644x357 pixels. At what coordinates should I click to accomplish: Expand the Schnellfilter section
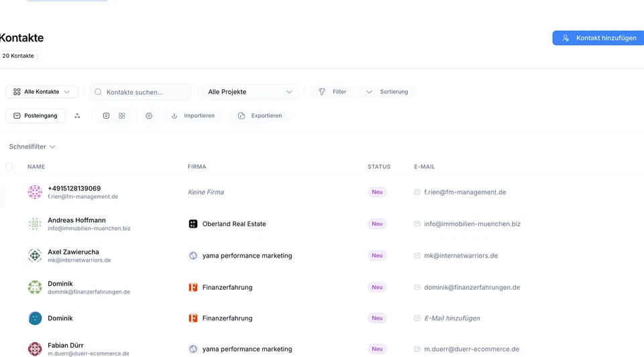[x=32, y=146]
